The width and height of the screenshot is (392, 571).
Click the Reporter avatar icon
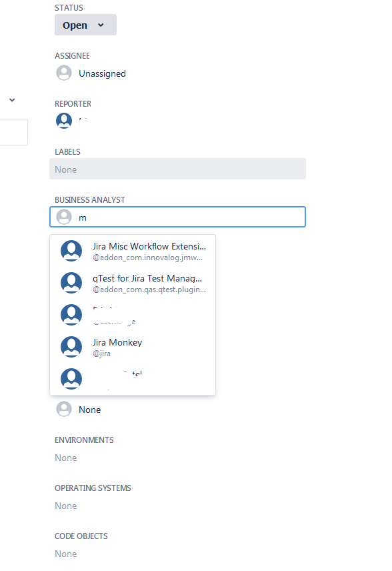click(64, 121)
